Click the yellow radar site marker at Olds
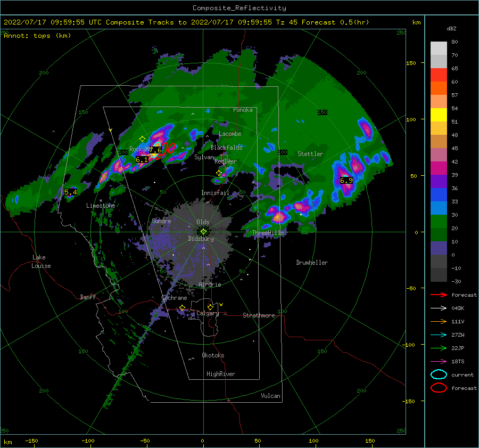This screenshot has width=479, height=448. tap(203, 232)
